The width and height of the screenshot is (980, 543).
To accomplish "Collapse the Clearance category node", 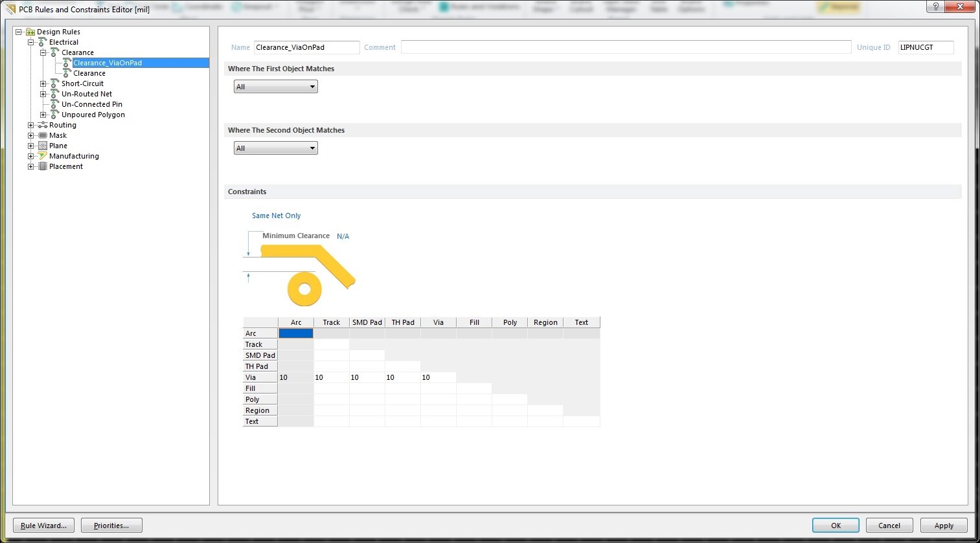I will (x=43, y=52).
